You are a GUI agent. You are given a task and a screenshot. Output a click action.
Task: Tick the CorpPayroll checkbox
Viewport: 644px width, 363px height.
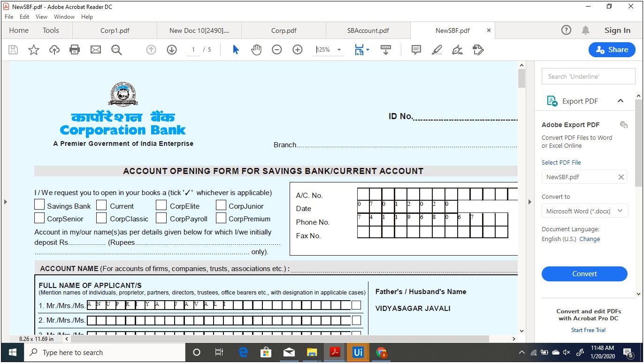tap(161, 218)
